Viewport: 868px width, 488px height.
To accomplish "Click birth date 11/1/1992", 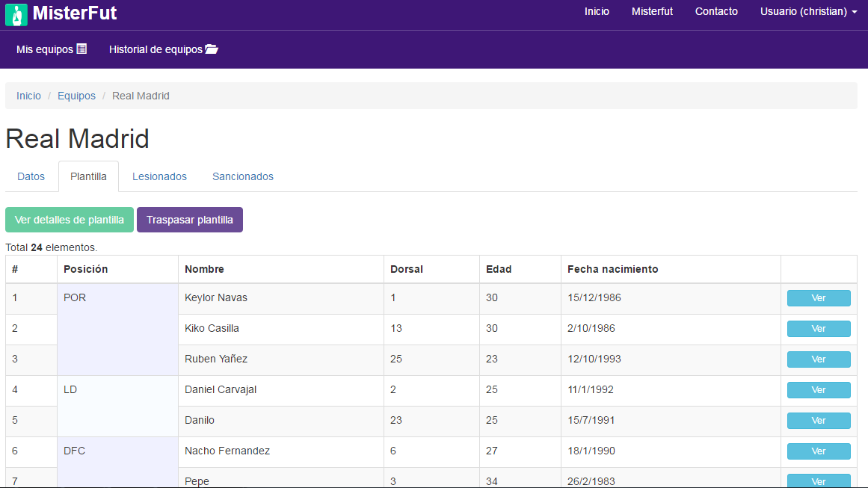I will click(591, 389).
